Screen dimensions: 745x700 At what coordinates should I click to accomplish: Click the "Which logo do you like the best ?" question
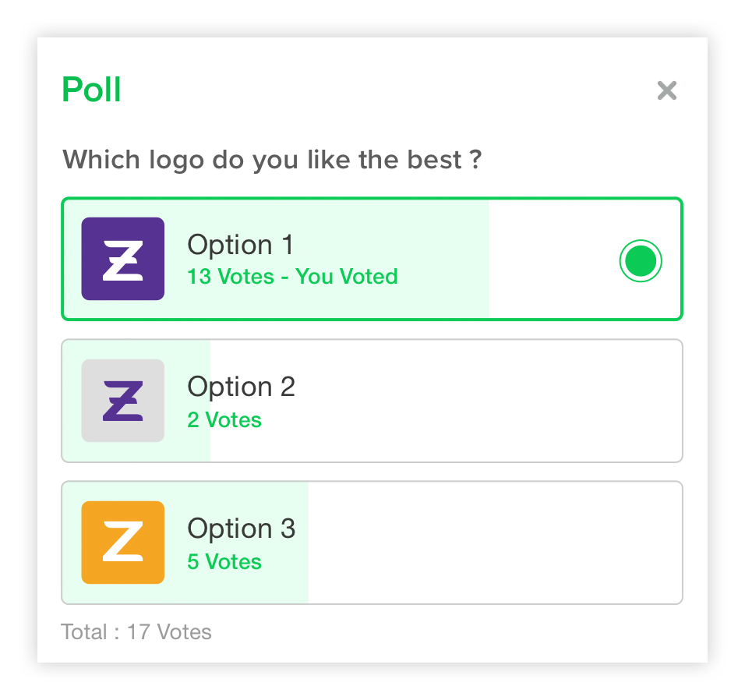pos(272,160)
